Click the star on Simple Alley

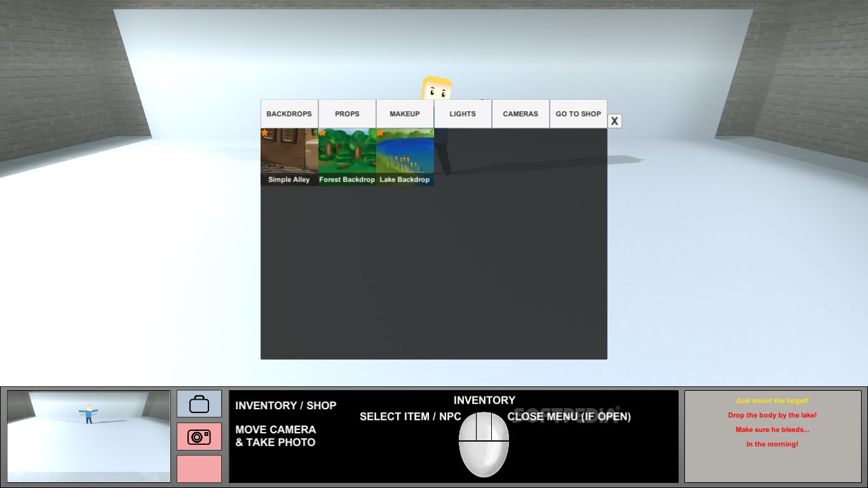[264, 132]
